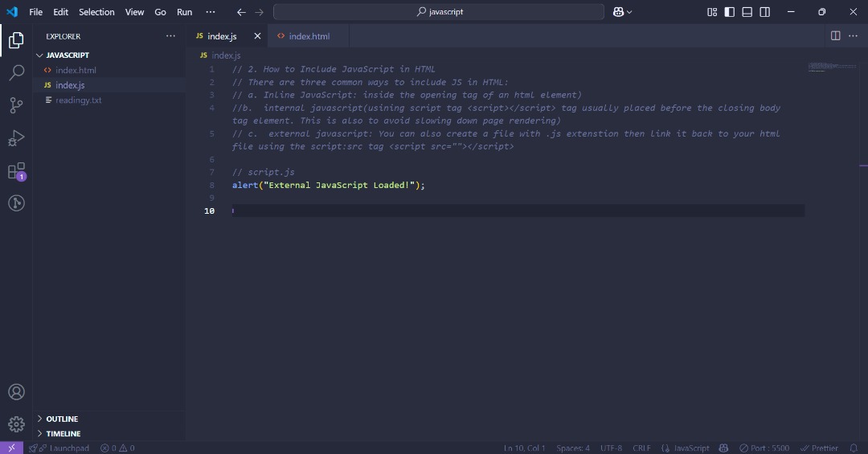Toggle the bottom panel

point(747,11)
